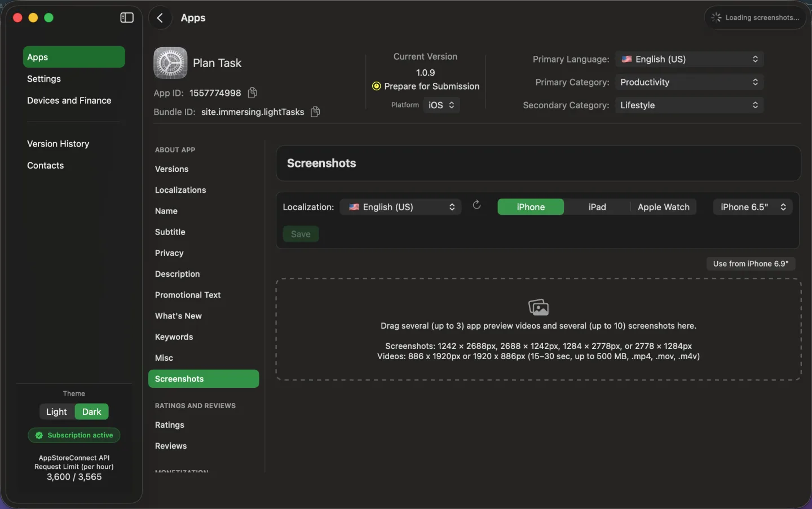Open the iOS Platform dropdown
The width and height of the screenshot is (812, 509).
[442, 105]
